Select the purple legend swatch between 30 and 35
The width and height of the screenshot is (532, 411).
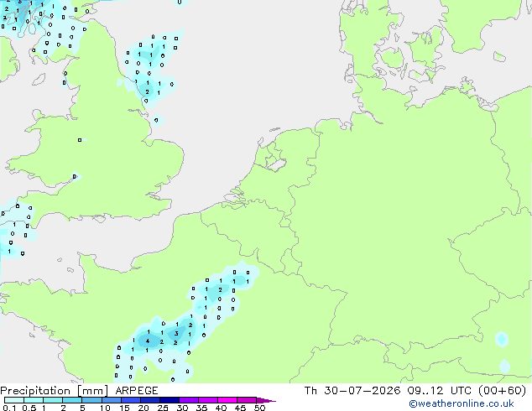click(189, 400)
